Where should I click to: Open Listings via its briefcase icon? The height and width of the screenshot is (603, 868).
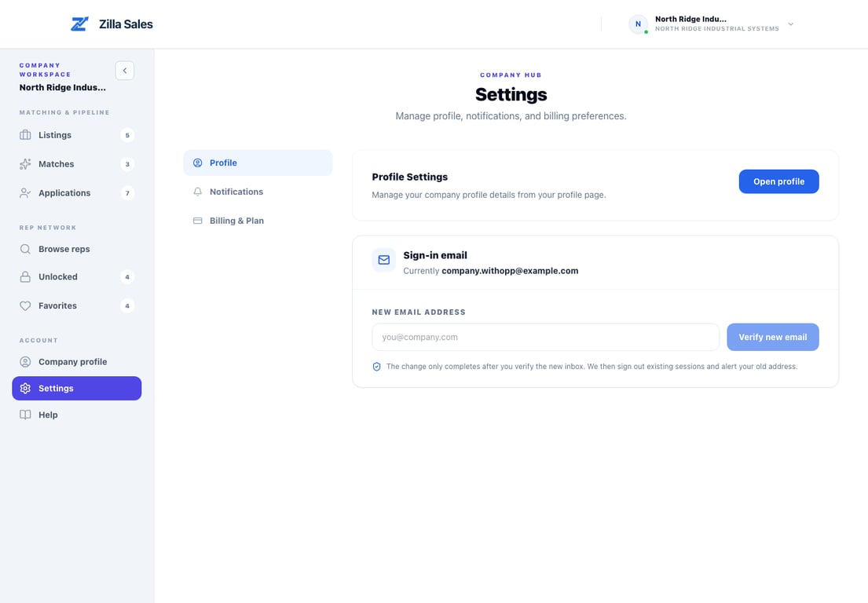pyautogui.click(x=25, y=135)
